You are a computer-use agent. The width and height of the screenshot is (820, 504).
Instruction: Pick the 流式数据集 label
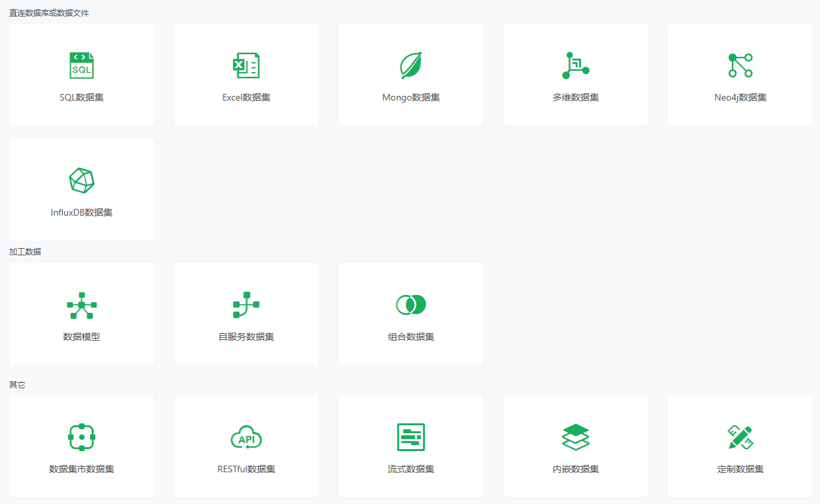click(x=411, y=470)
